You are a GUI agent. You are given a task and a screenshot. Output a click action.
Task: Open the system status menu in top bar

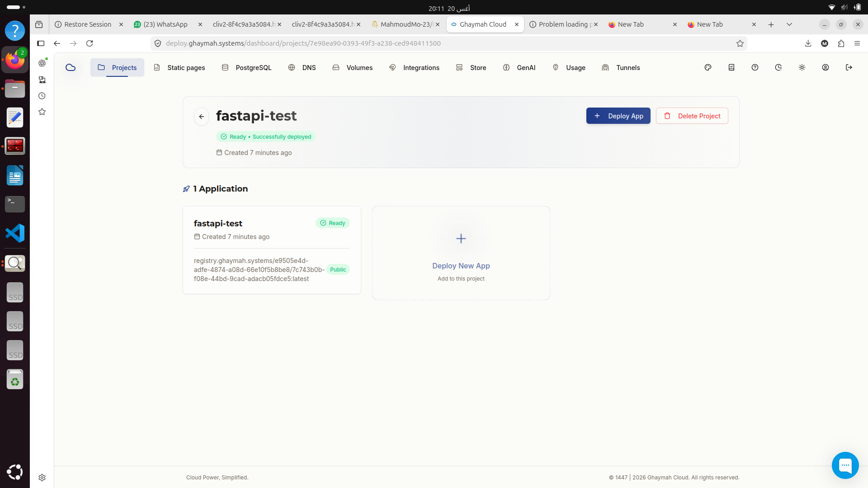pos(844,8)
